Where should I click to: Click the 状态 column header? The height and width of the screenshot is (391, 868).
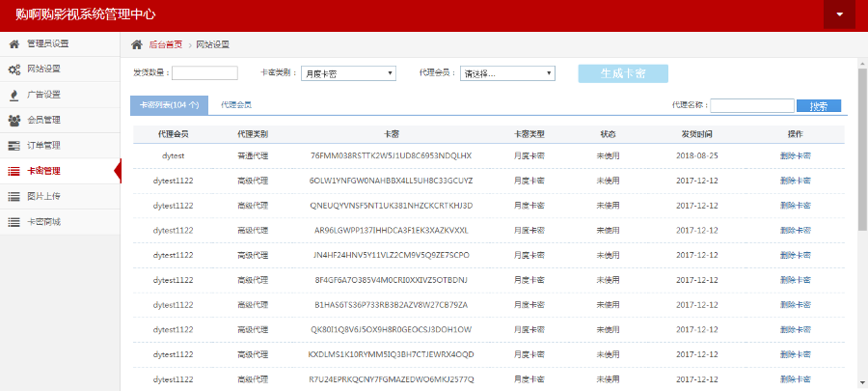pos(608,134)
